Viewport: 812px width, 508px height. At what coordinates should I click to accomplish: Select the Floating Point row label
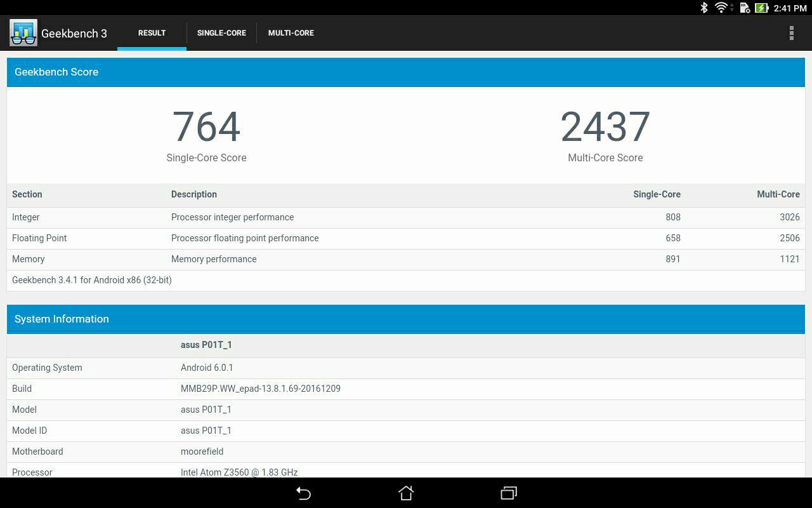[x=39, y=238]
